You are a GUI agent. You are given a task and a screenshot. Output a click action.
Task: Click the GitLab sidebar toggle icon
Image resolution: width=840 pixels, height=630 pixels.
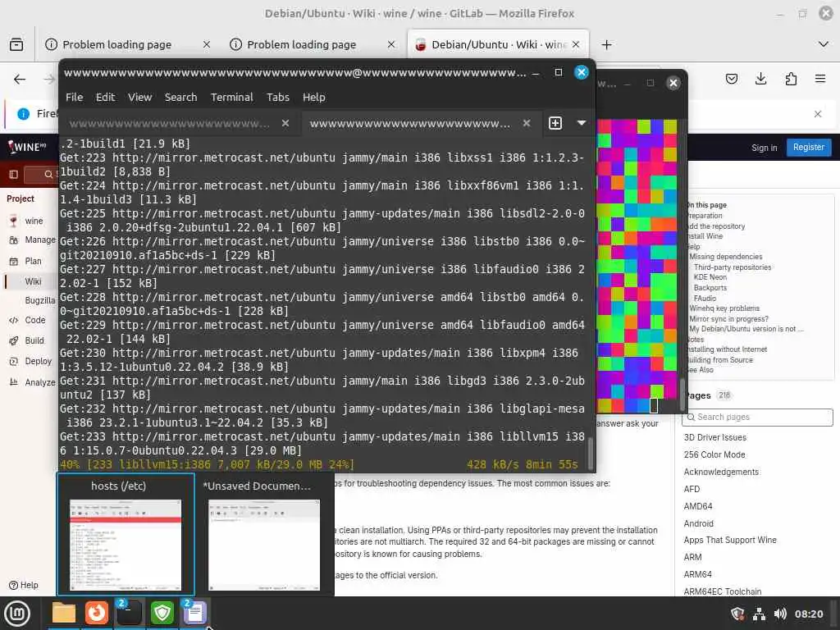[x=14, y=174]
